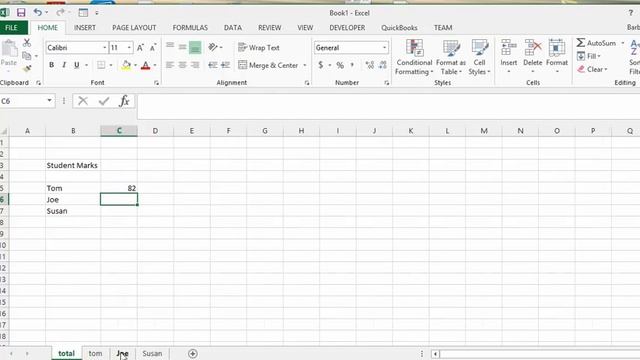640x360 pixels.
Task: Select cell with value 82
Action: [119, 188]
